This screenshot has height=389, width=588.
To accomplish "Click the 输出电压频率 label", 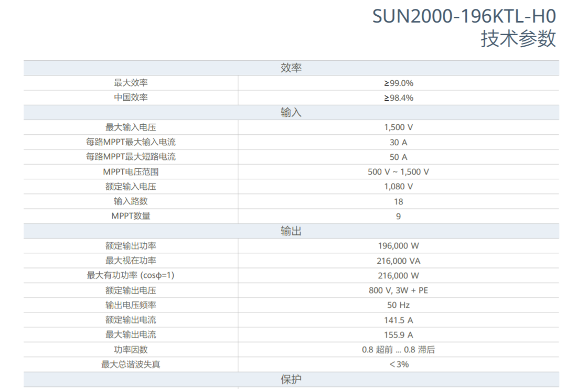I will 131,305.
